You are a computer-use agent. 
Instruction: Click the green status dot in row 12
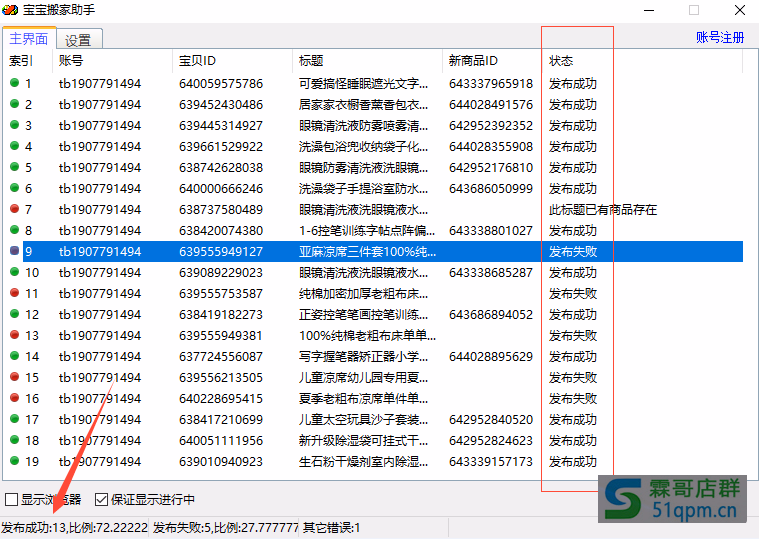pos(15,314)
